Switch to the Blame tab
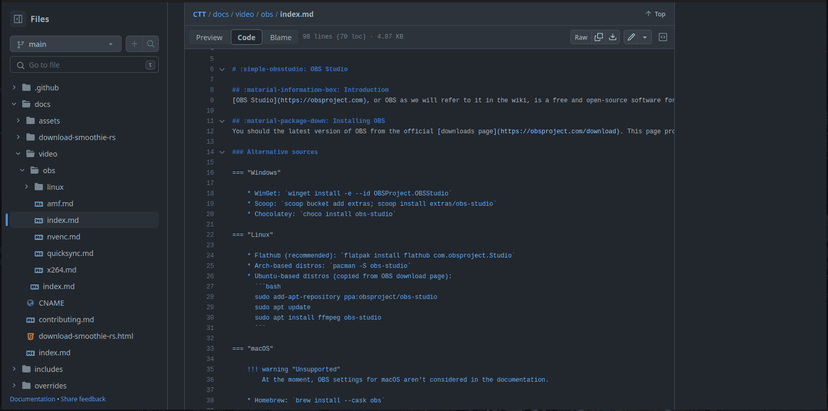This screenshot has width=828, height=411. click(281, 37)
